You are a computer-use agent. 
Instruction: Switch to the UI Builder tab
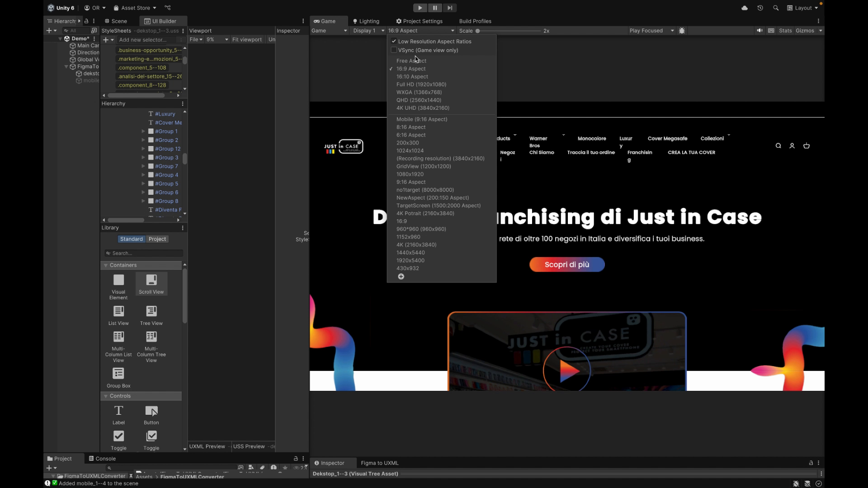pos(160,21)
